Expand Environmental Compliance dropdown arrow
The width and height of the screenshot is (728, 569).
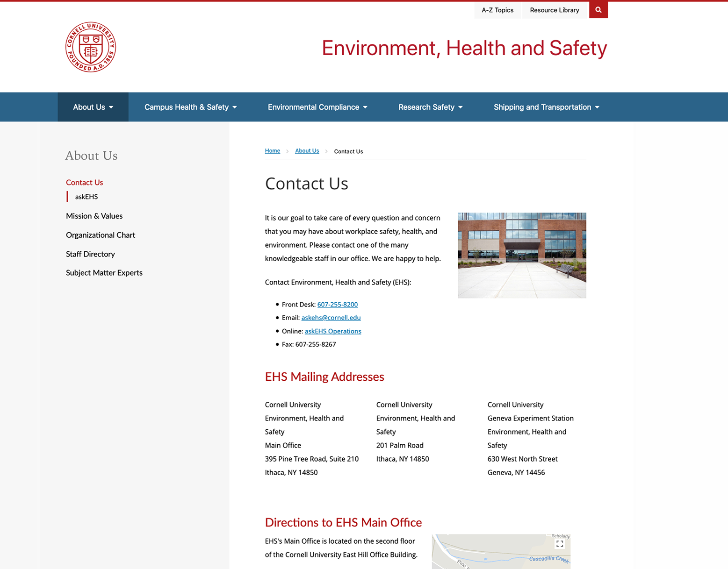pos(365,107)
